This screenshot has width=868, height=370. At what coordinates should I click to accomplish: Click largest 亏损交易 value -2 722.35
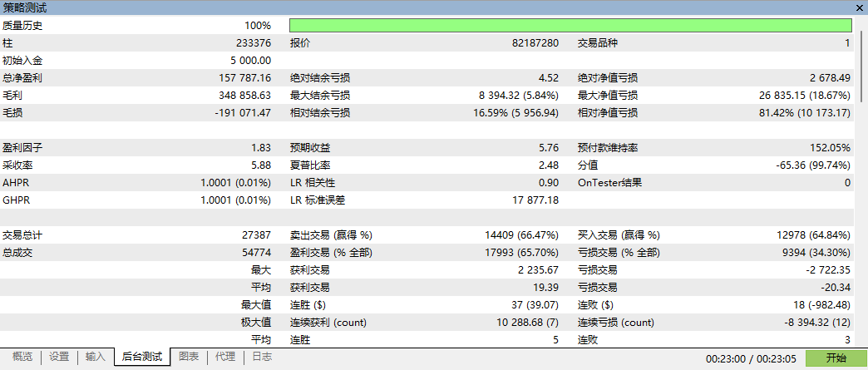tap(830, 270)
